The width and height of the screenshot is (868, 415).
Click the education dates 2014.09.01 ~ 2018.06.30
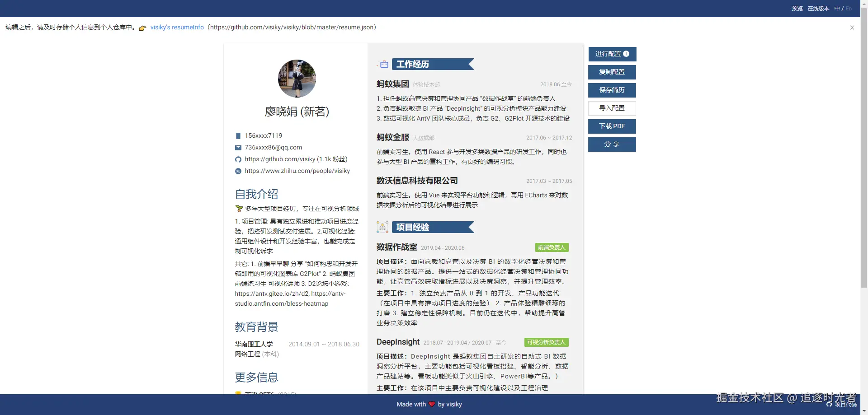(324, 344)
